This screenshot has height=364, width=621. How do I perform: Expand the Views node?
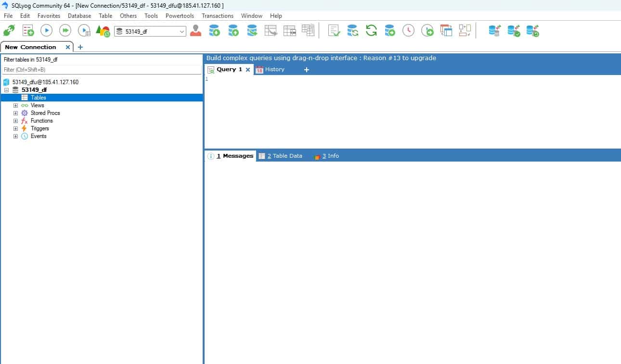tap(15, 105)
